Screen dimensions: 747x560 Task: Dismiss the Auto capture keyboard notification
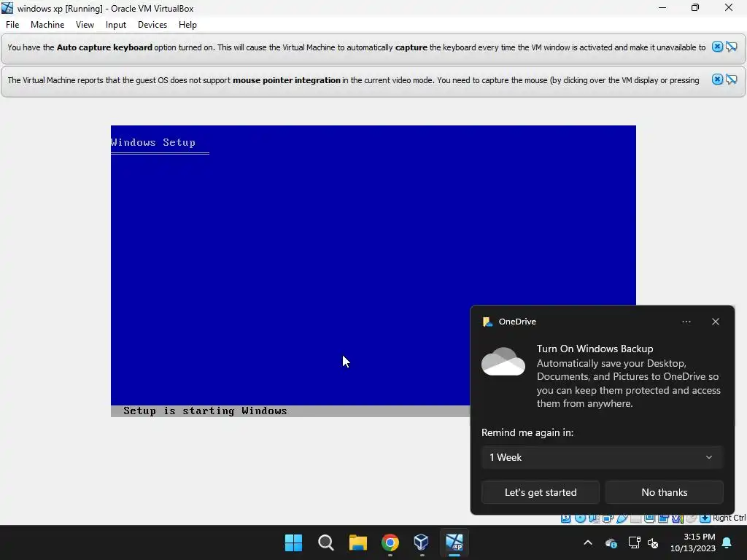click(x=717, y=47)
